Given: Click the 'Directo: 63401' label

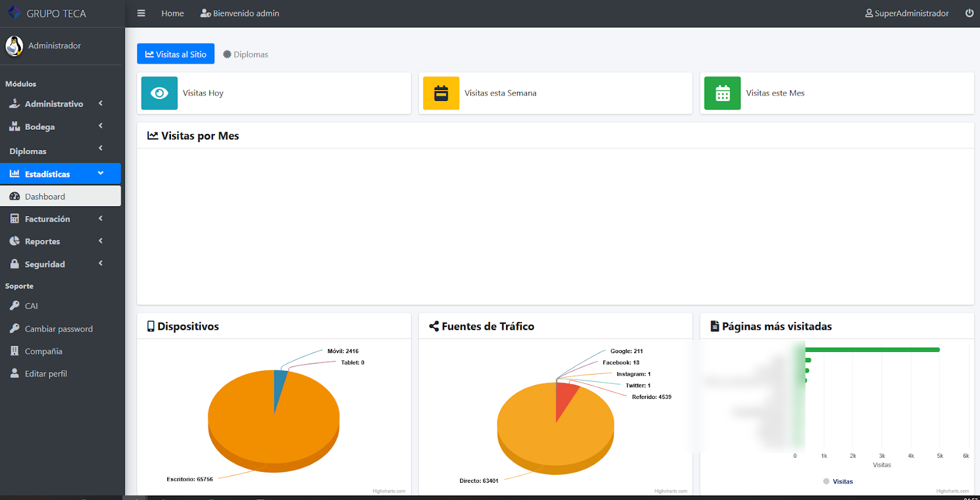Looking at the screenshot, I should tap(479, 481).
